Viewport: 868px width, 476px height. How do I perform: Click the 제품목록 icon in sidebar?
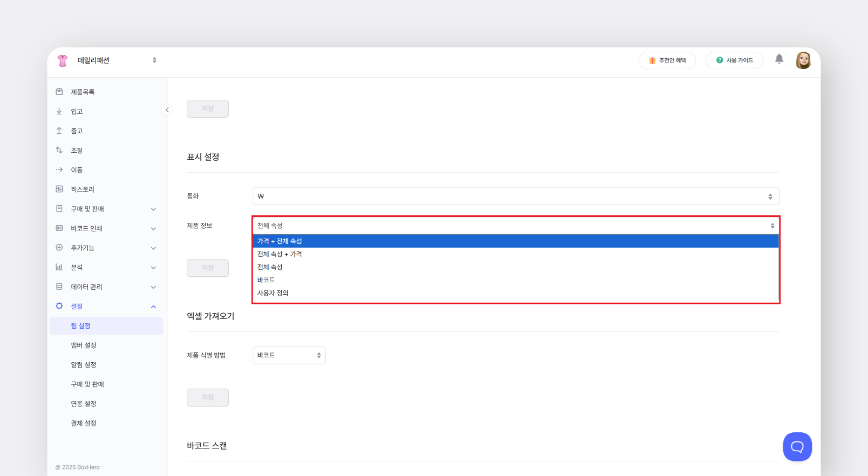(x=59, y=92)
